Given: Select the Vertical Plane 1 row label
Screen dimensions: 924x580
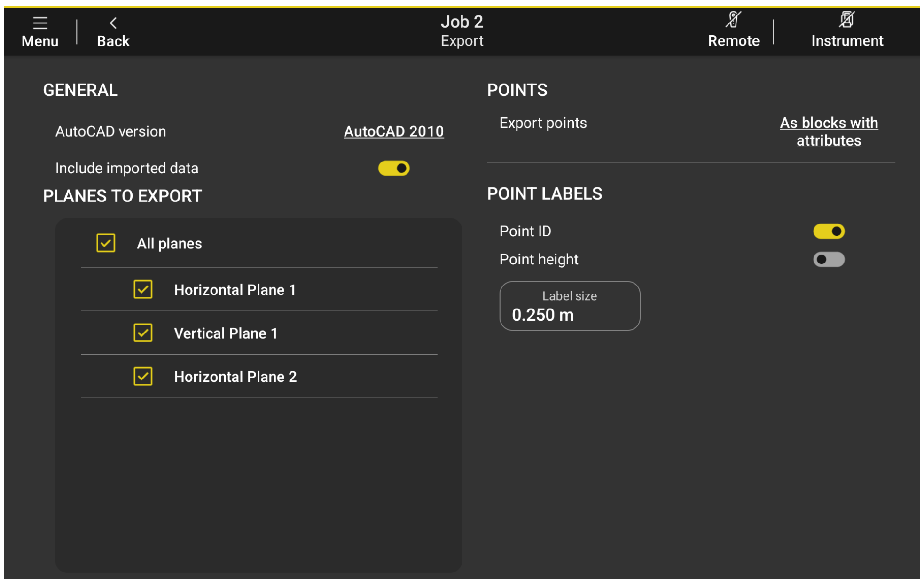Looking at the screenshot, I should click(226, 333).
